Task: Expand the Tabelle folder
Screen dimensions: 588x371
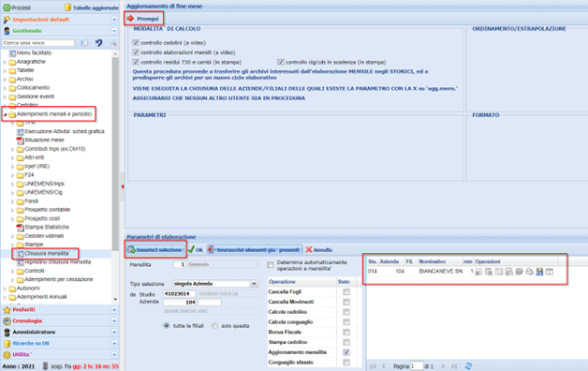Action: pyautogui.click(x=5, y=70)
